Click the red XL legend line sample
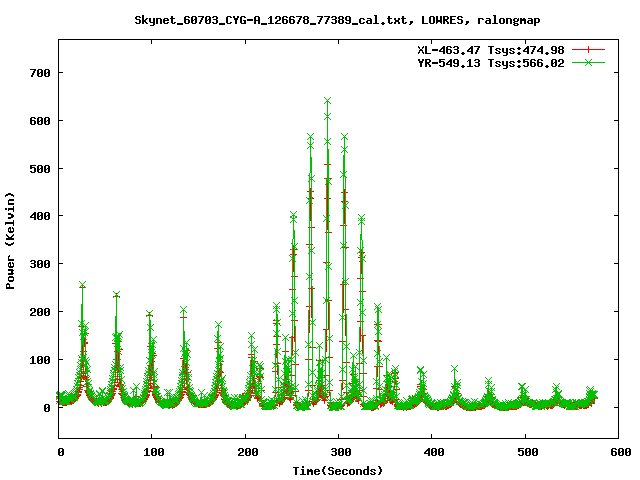This screenshot has height=480, width=640. (588, 50)
